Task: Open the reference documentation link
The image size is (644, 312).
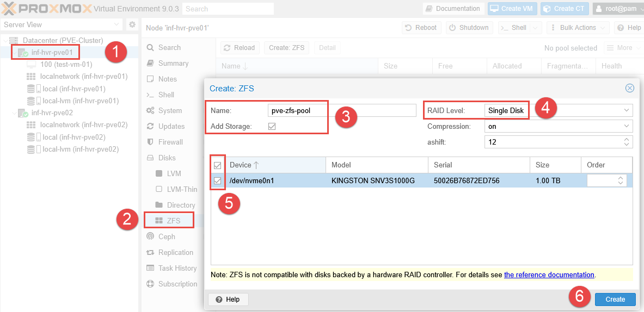Action: pos(549,275)
